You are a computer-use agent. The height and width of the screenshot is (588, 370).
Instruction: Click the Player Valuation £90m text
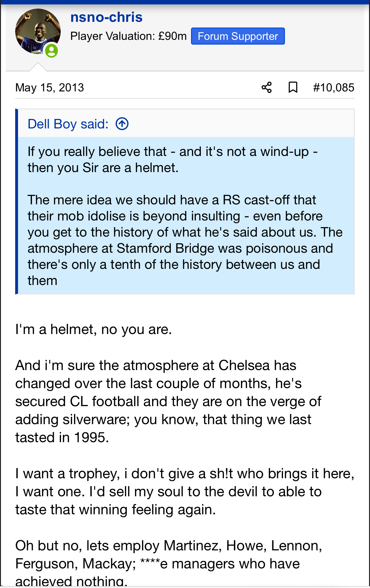pyautogui.click(x=128, y=36)
